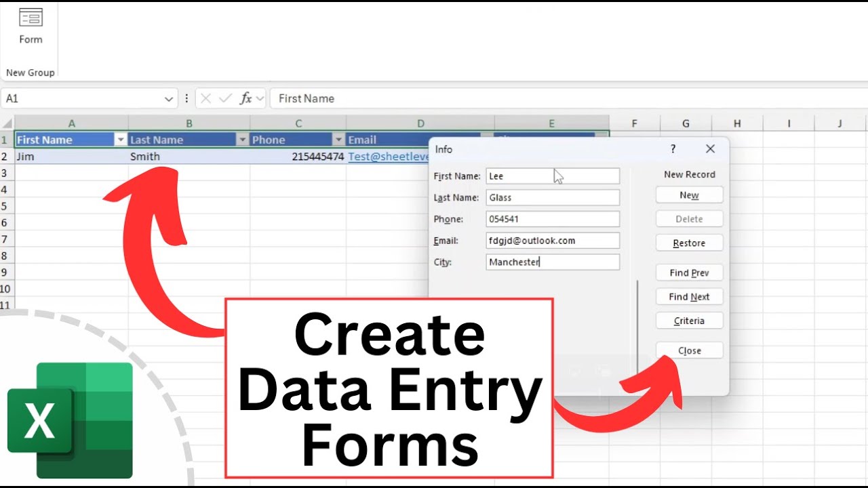Viewport: 868px width, 488px height.
Task: Click the New button in Info dialog
Action: [689, 195]
